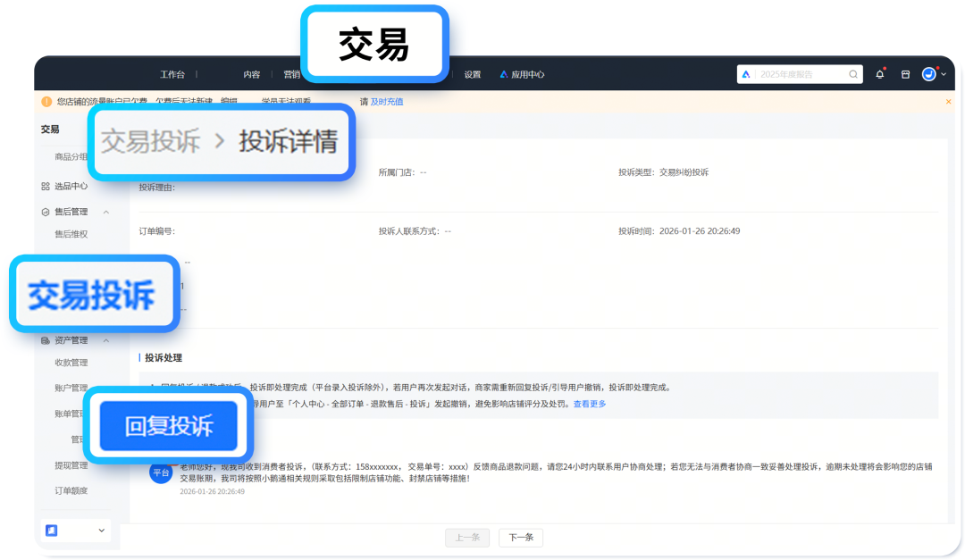Click the 及时充值 link

(387, 102)
